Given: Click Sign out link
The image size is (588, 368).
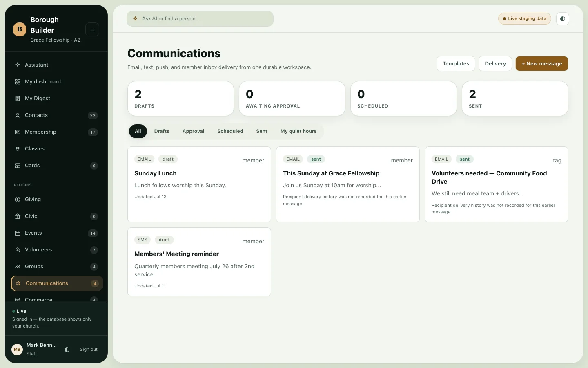Looking at the screenshot, I should (x=89, y=350).
